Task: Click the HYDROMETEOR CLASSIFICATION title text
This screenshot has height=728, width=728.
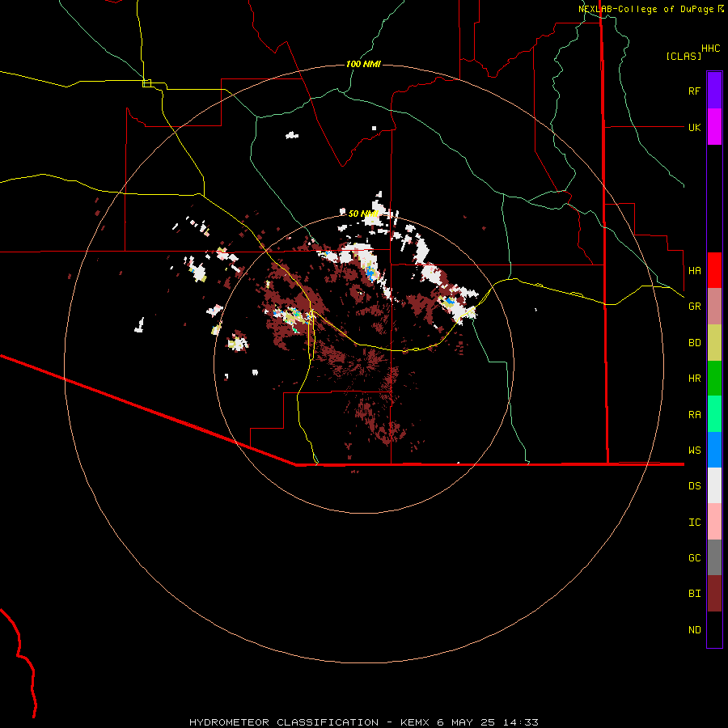Action: tap(284, 722)
